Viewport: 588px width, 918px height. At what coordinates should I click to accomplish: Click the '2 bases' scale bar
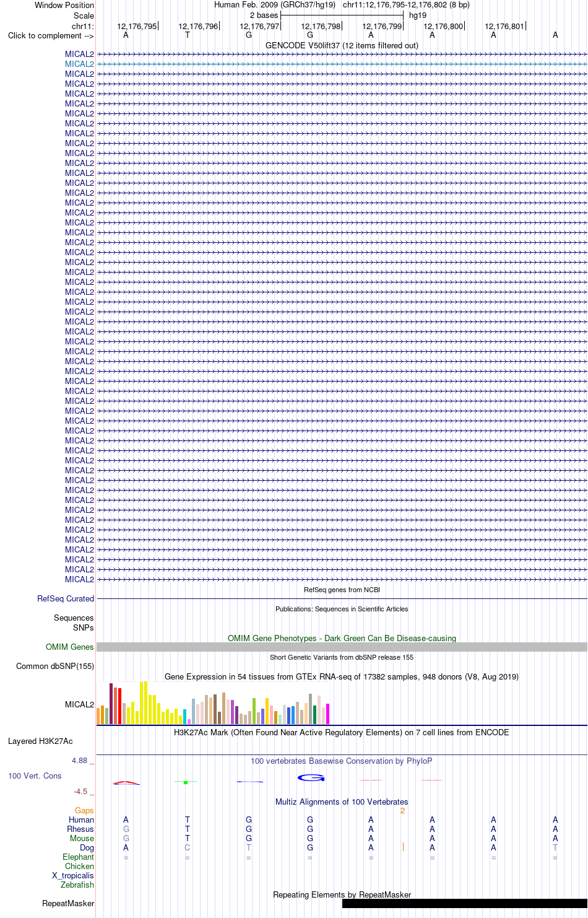pos(342,15)
